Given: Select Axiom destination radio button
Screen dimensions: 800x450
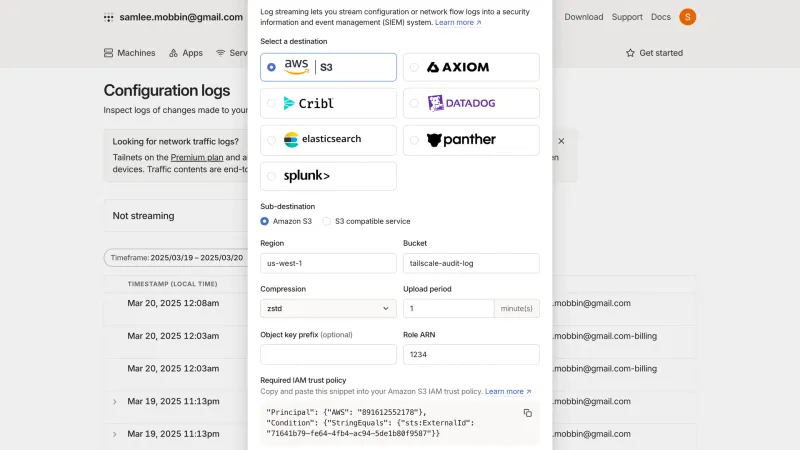Looking at the screenshot, I should click(414, 67).
